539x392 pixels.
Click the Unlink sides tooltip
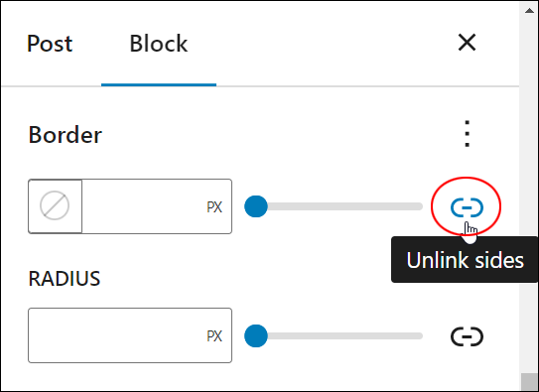[x=465, y=260]
